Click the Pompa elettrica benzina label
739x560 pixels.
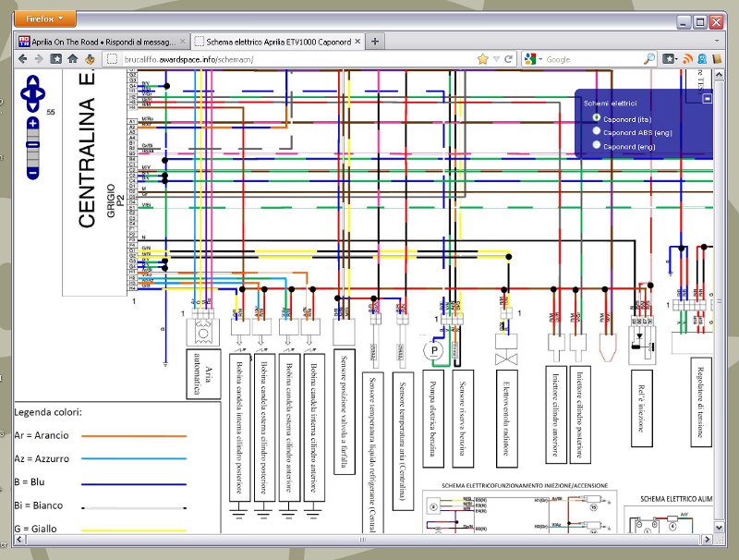[x=433, y=418]
